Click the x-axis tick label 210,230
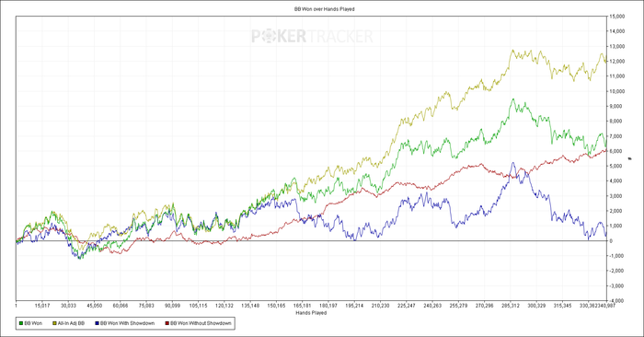 point(380,306)
